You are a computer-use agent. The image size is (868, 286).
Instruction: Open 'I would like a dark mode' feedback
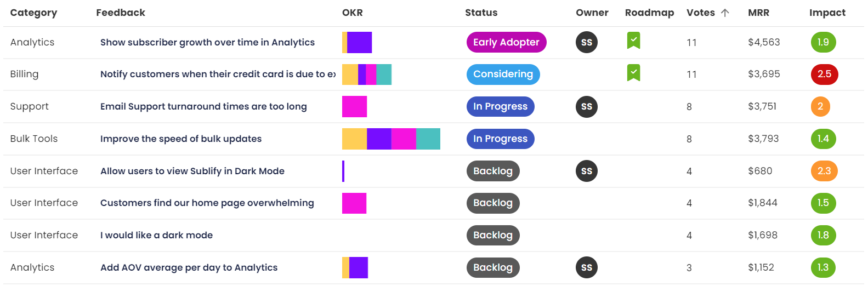[156, 235]
